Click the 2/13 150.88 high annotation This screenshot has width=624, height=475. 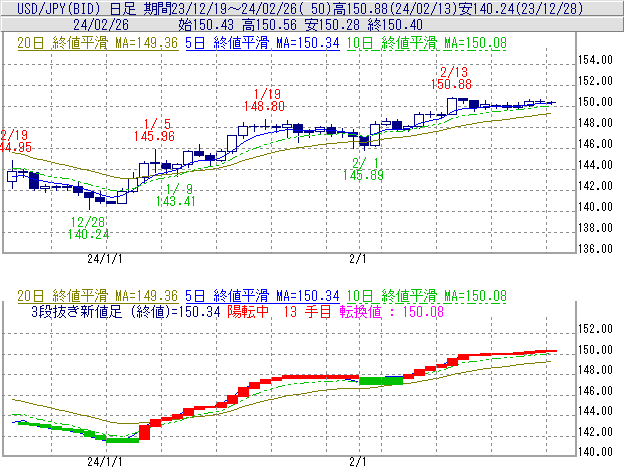(452, 78)
